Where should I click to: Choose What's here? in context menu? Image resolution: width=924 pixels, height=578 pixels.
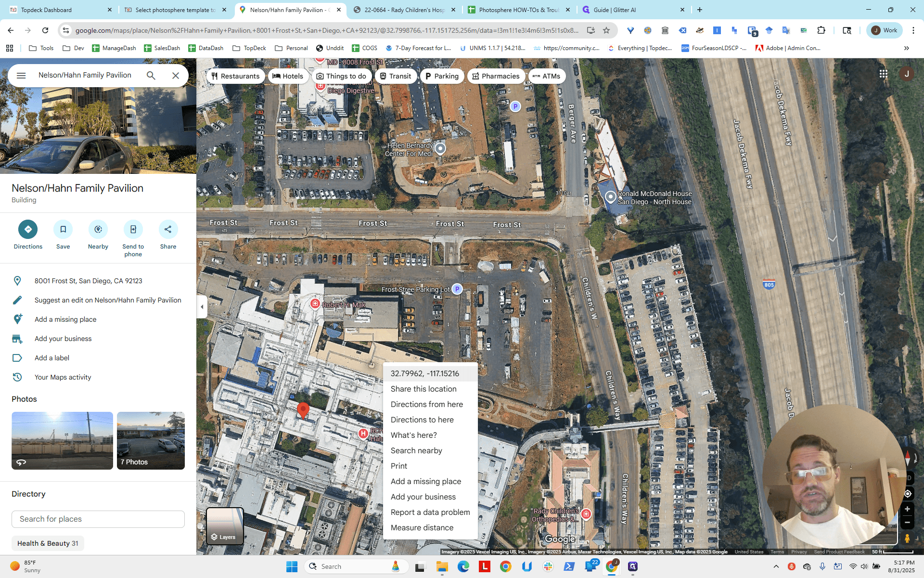(x=430, y=435)
